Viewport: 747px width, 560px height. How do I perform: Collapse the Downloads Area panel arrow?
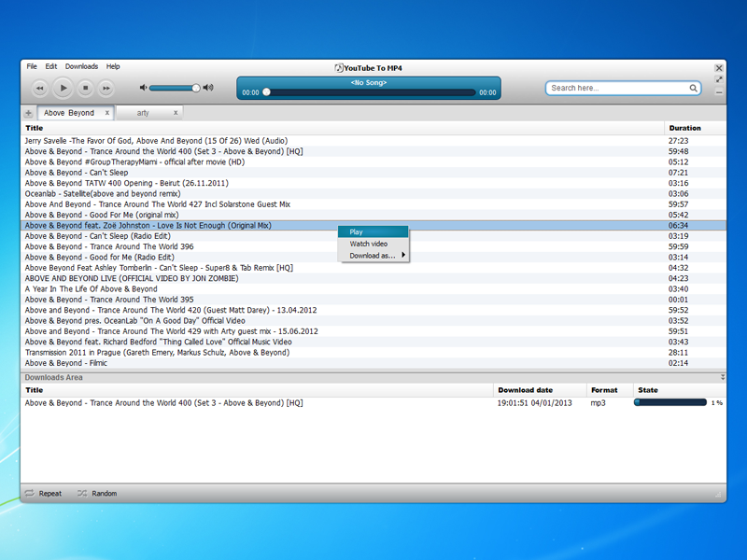tap(723, 377)
